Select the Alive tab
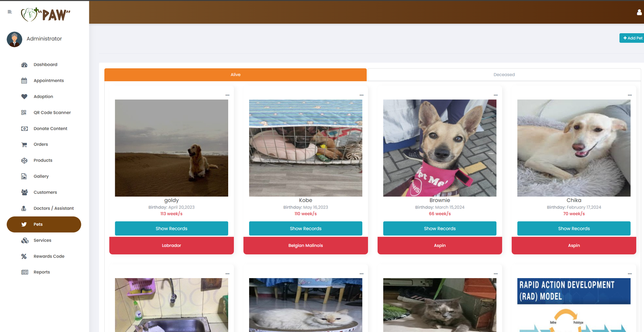644x332 pixels. coord(235,75)
